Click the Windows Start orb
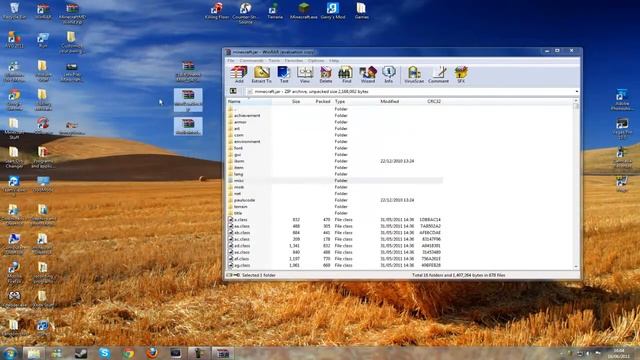The width and height of the screenshot is (640, 360). pyautogui.click(x=10, y=353)
